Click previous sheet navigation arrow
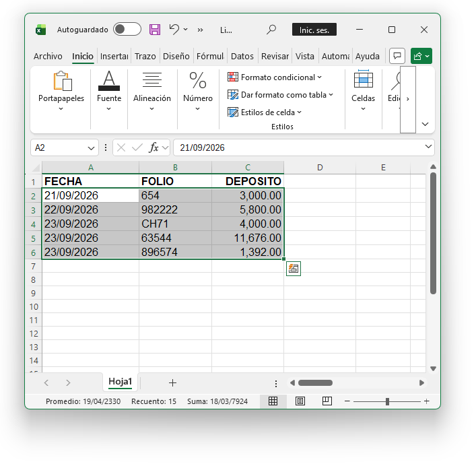The width and height of the screenshot is (476, 468). pyautogui.click(x=46, y=382)
